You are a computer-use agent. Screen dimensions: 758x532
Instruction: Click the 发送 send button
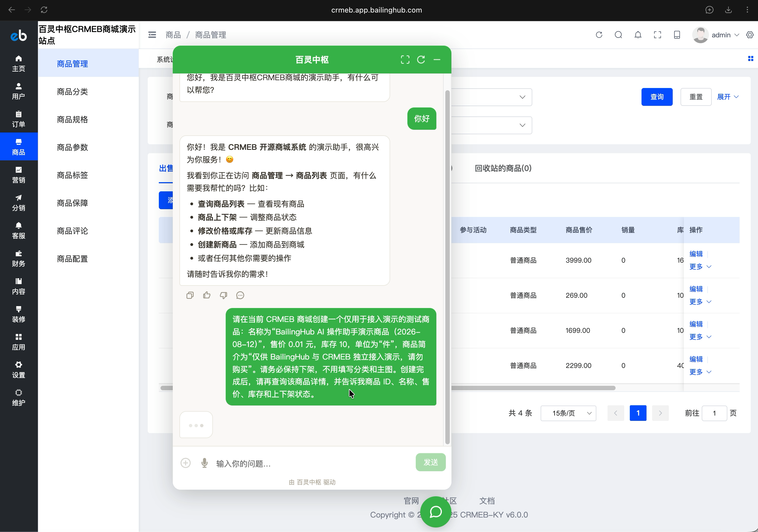431,462
